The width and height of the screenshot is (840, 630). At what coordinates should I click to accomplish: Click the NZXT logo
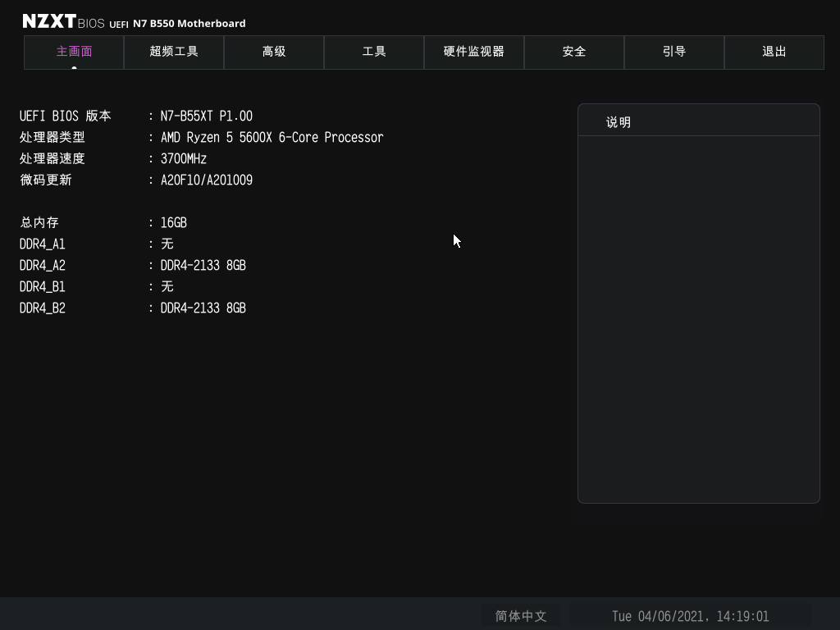click(x=49, y=21)
